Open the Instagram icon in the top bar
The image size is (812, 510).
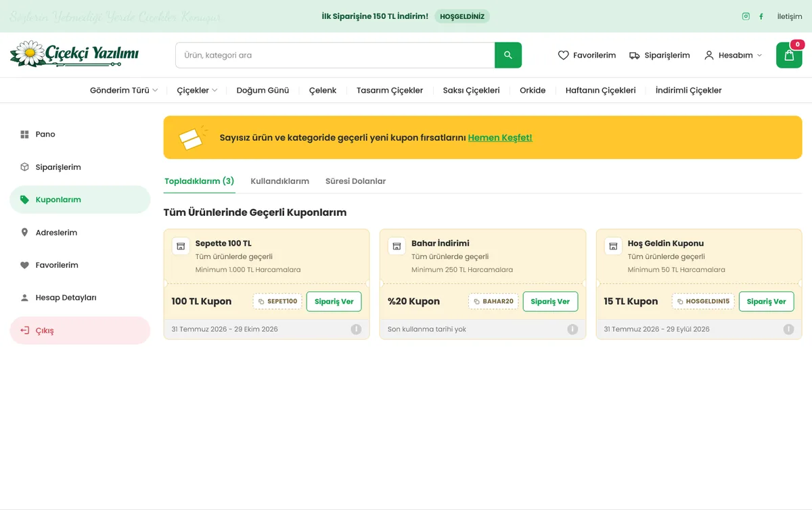point(746,16)
